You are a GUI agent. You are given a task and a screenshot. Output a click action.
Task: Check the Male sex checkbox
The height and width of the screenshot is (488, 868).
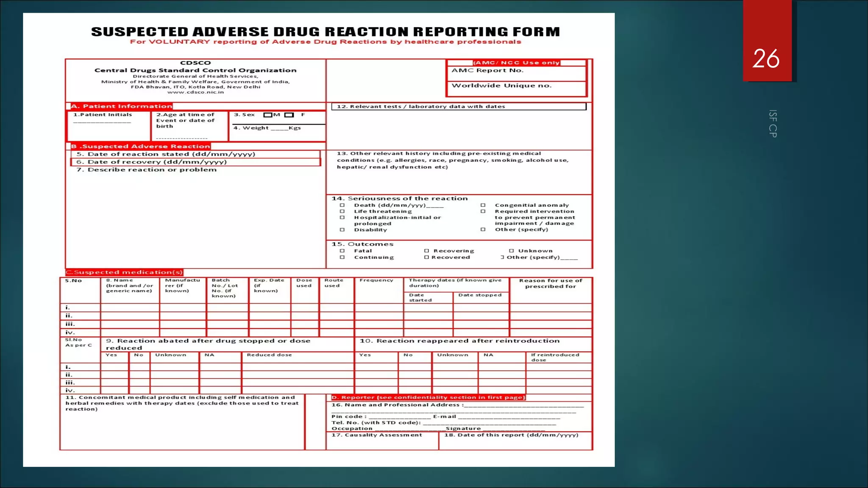click(267, 115)
